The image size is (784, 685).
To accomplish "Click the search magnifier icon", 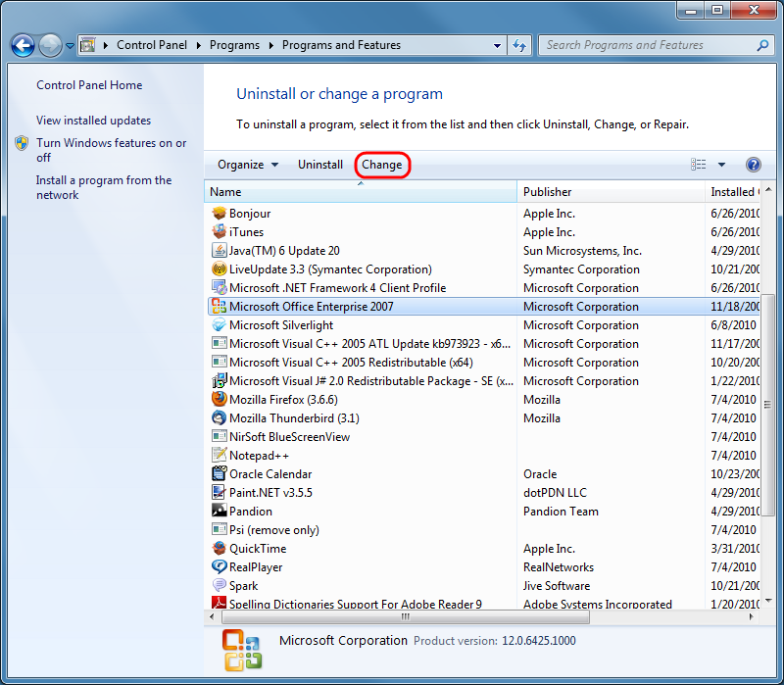I will pos(762,45).
